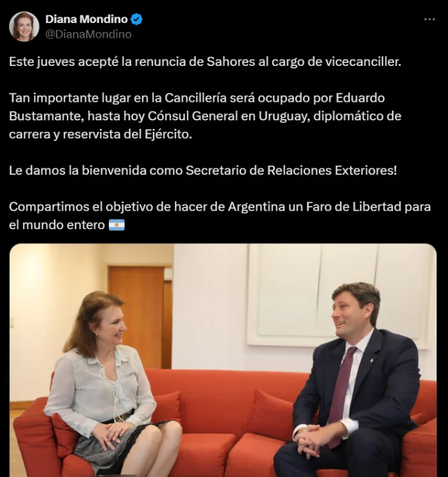Click the woman seated on the red sofa
This screenshot has height=477, width=448.
113,384
